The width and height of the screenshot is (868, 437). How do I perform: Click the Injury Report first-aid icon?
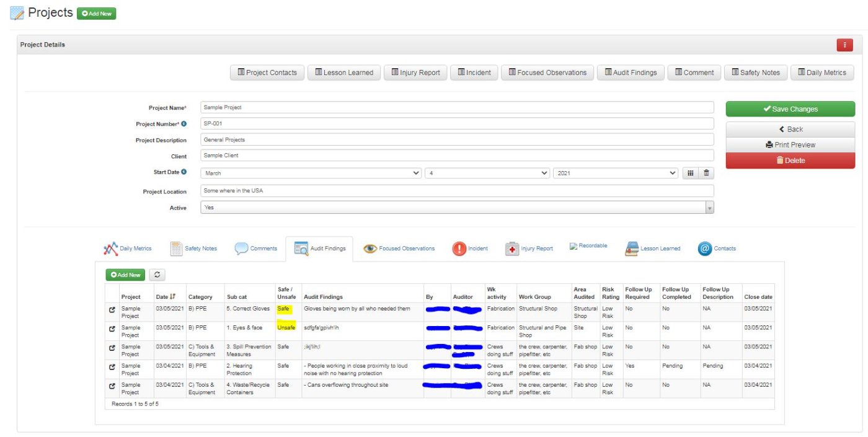pos(511,249)
